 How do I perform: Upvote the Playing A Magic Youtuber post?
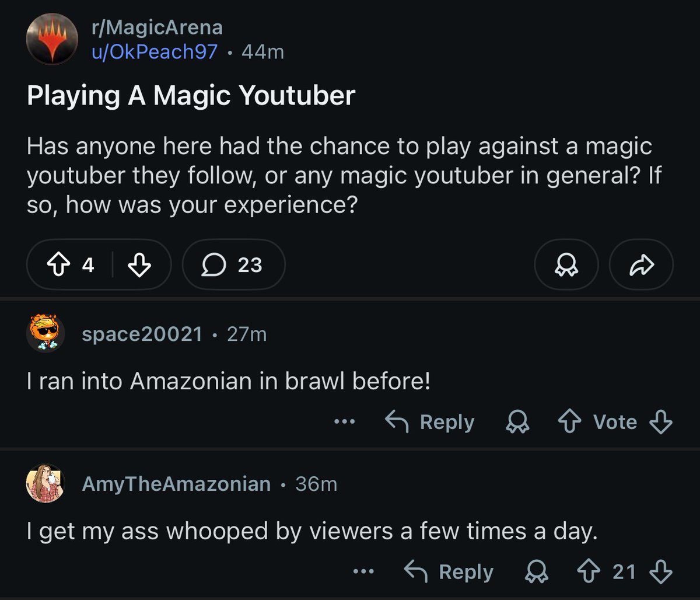(x=58, y=265)
